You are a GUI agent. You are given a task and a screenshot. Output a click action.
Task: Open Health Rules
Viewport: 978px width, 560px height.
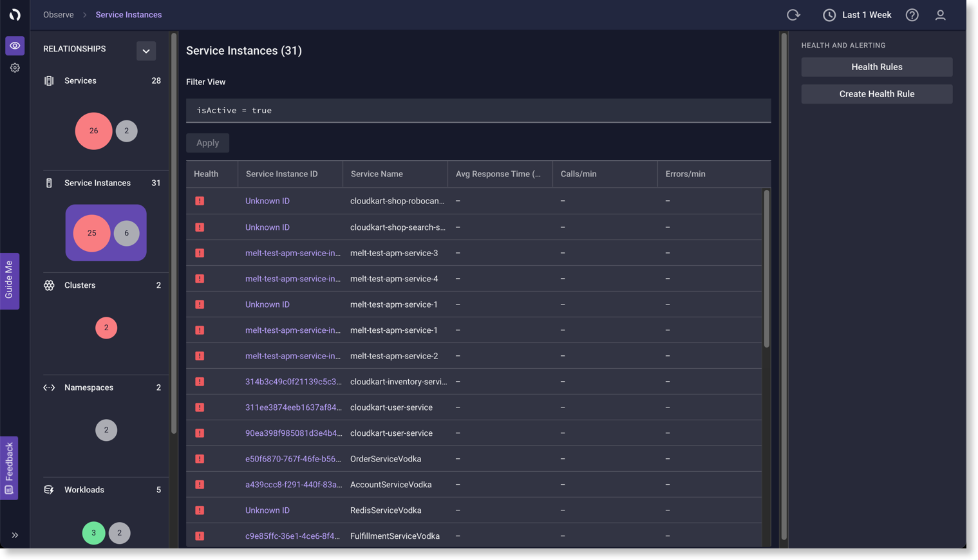876,67
